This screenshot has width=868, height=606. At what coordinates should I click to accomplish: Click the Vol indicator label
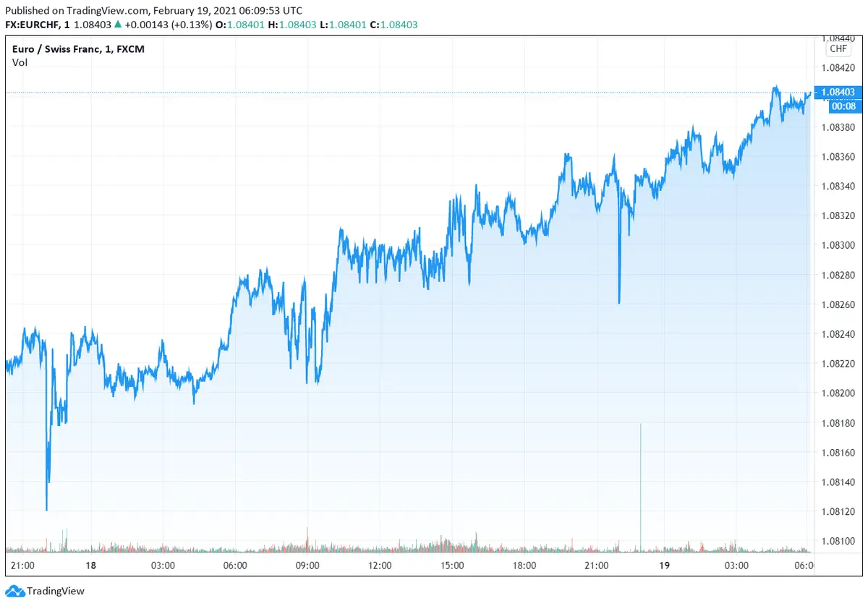point(20,62)
